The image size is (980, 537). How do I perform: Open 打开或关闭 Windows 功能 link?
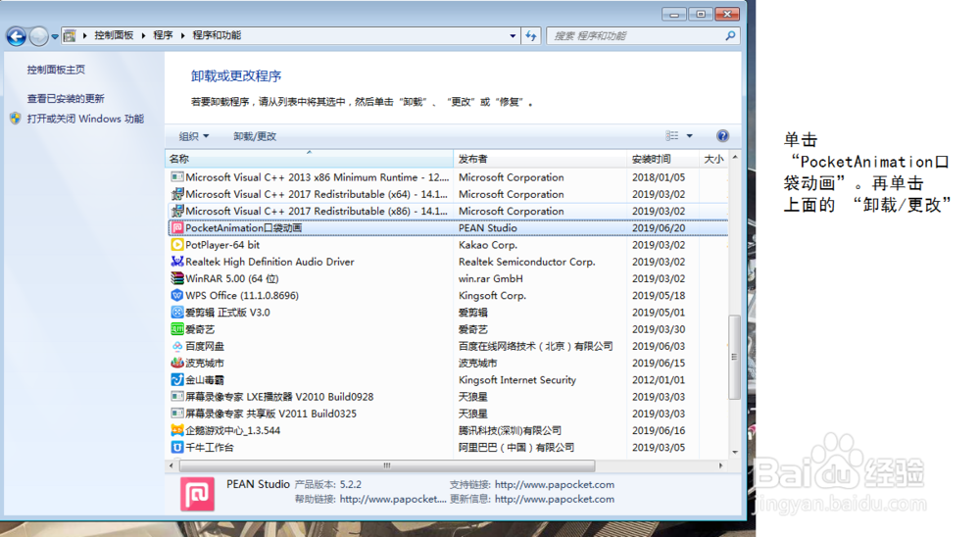pyautogui.click(x=85, y=119)
